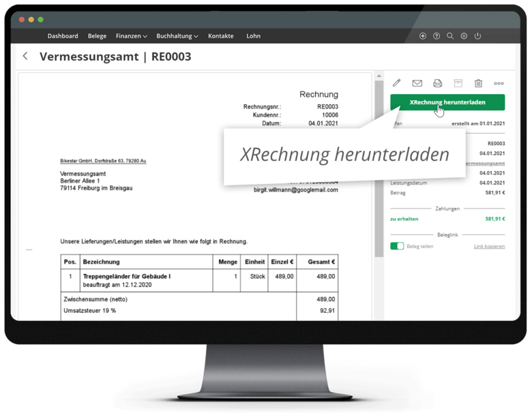The width and height of the screenshot is (532, 415).
Task: Go back using the left arrow
Action: click(x=25, y=57)
